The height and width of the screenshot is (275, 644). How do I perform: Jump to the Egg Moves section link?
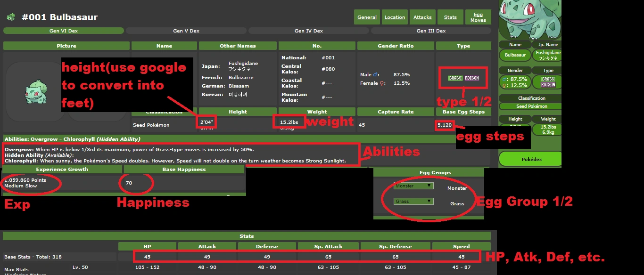[478, 17]
